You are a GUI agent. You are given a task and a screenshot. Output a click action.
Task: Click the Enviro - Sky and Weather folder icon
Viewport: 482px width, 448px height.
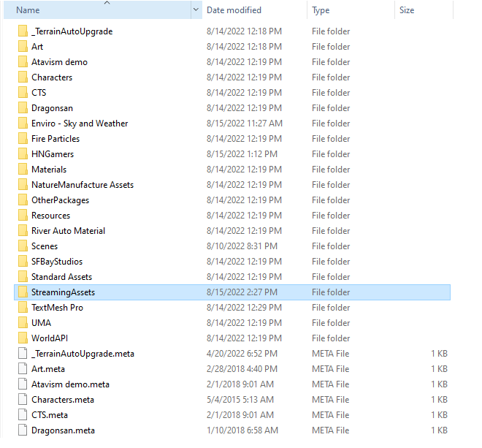pyautogui.click(x=23, y=124)
